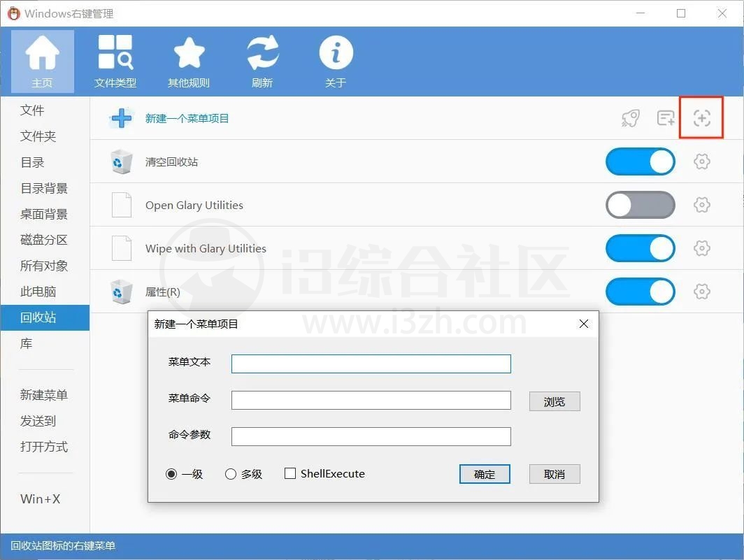The width and height of the screenshot is (744, 560).
Task: Click the recycle bin icon of 属性(R)
Action: tap(122, 292)
